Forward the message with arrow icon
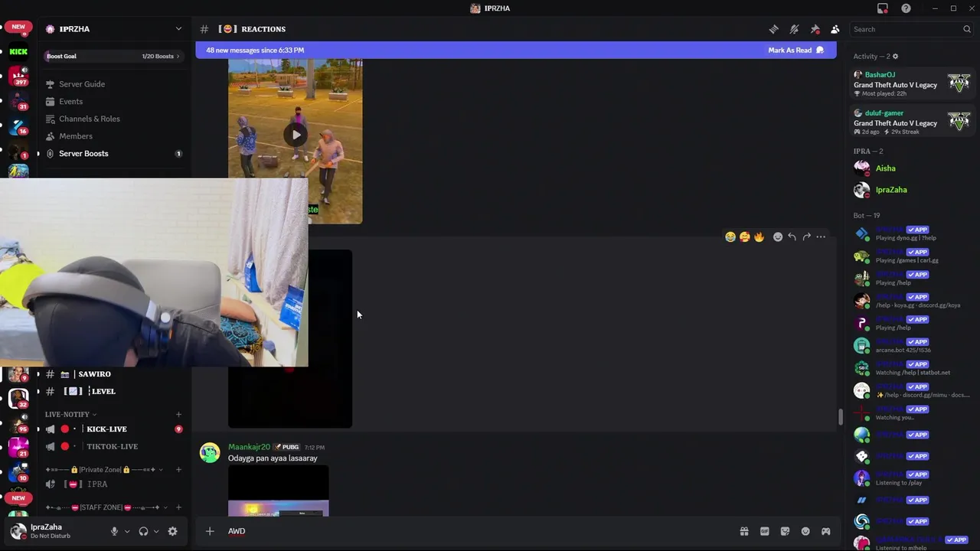 tap(806, 237)
